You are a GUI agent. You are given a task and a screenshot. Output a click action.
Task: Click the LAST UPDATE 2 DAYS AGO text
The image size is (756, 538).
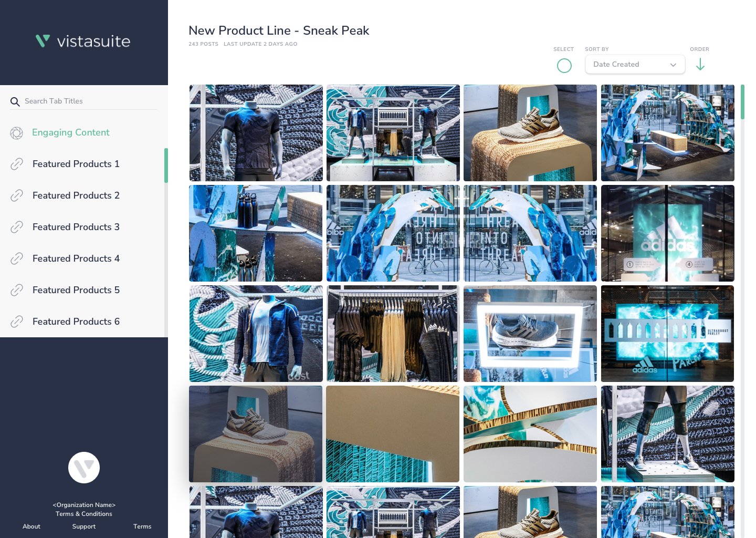(x=260, y=44)
